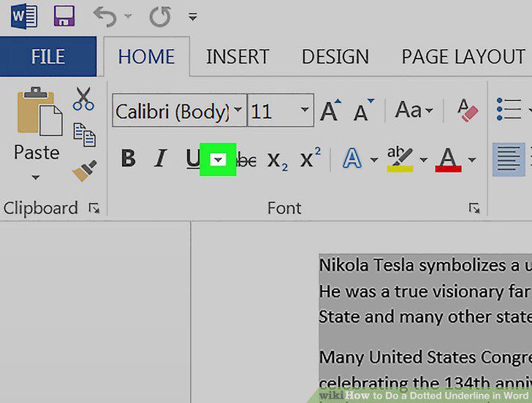Clear all formatting with eraser icon

pyautogui.click(x=468, y=110)
